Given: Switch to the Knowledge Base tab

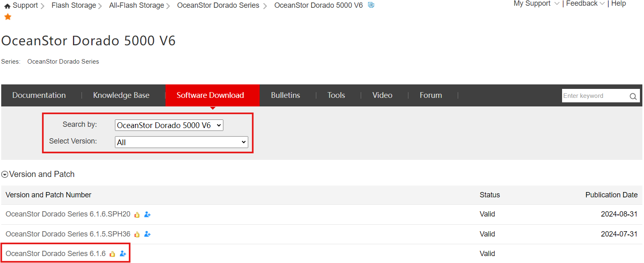Looking at the screenshot, I should tap(121, 95).
